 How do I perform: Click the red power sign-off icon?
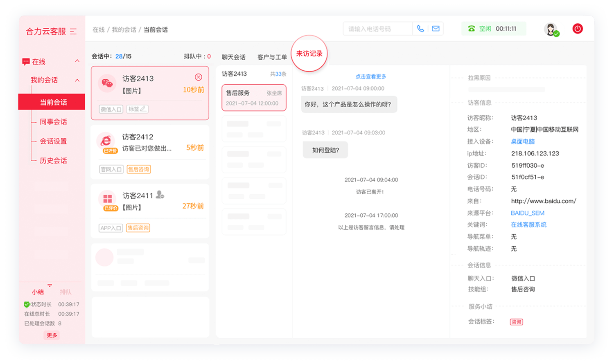pyautogui.click(x=578, y=29)
